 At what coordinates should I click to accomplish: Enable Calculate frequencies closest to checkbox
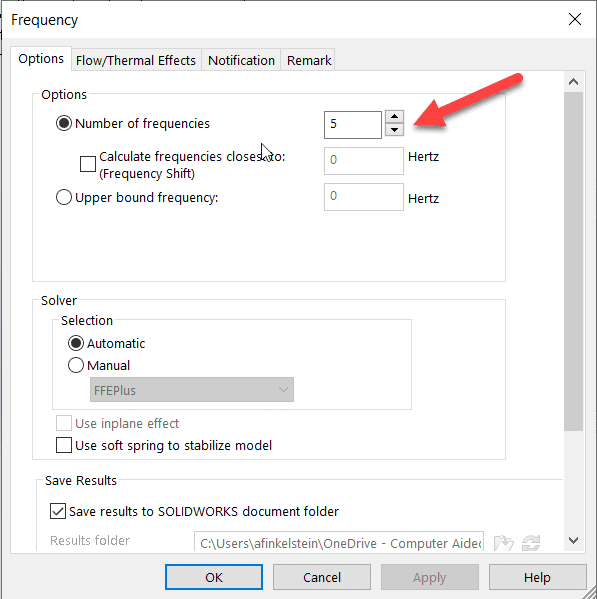pos(88,164)
